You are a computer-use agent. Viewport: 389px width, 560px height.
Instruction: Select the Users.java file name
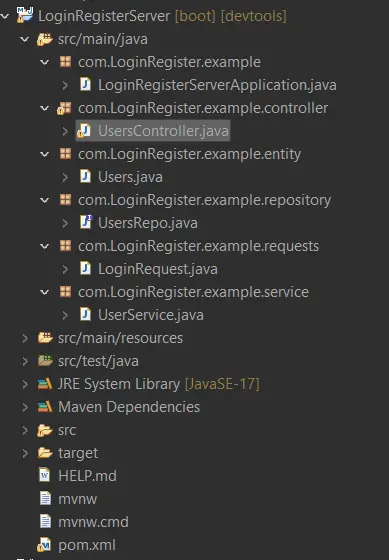click(x=130, y=177)
